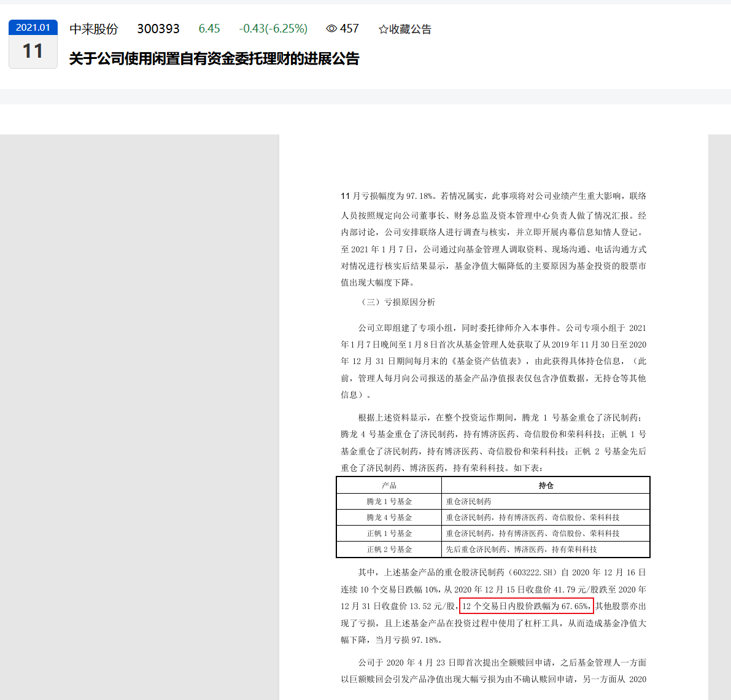Click the paragraph starting 公司立即组建了专项小组

[x=493, y=362]
